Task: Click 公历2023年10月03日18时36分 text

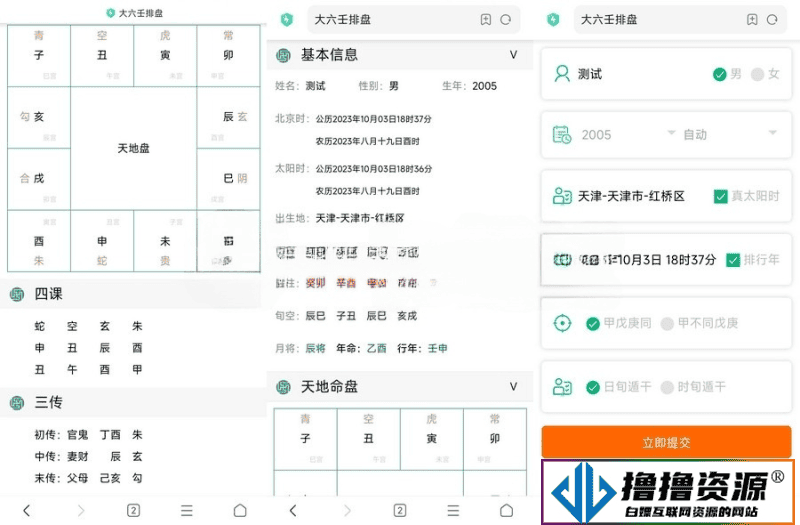Action: click(x=373, y=169)
